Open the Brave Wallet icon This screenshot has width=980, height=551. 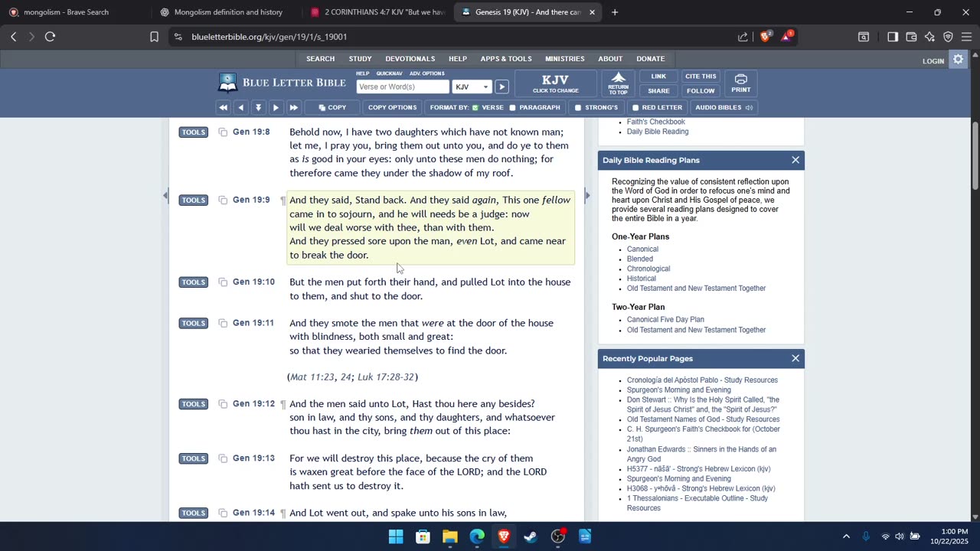pos(911,37)
